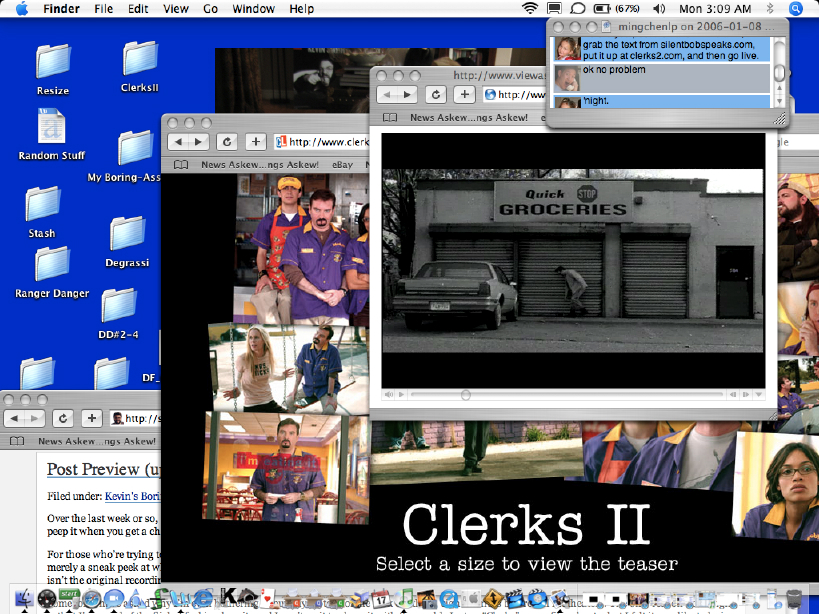Go back in the teaser video window
819x614 pixels.
click(388, 95)
